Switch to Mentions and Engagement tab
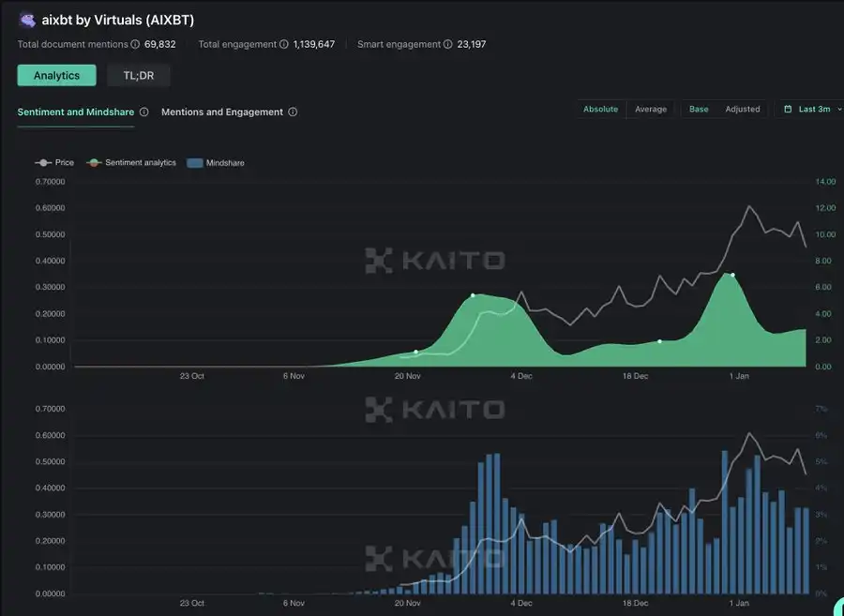The width and height of the screenshot is (844, 616). [221, 112]
